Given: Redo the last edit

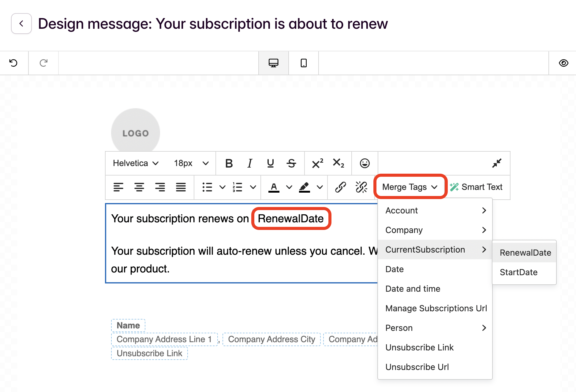Looking at the screenshot, I should coord(43,63).
